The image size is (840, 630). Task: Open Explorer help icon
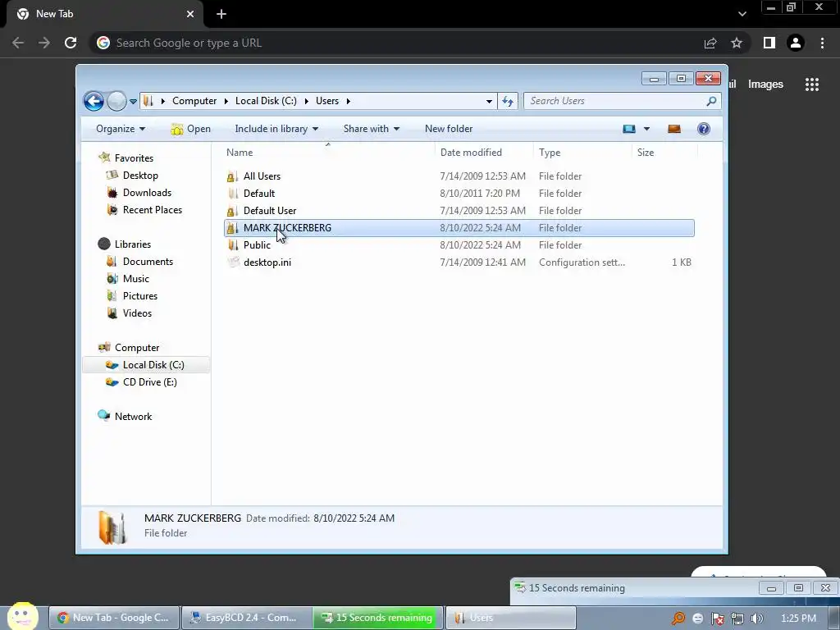(x=703, y=129)
